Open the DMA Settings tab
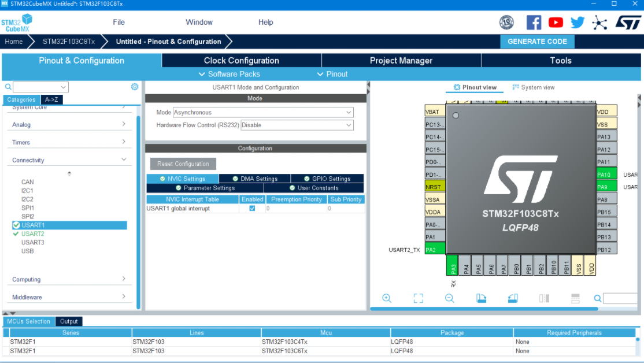 click(x=254, y=179)
